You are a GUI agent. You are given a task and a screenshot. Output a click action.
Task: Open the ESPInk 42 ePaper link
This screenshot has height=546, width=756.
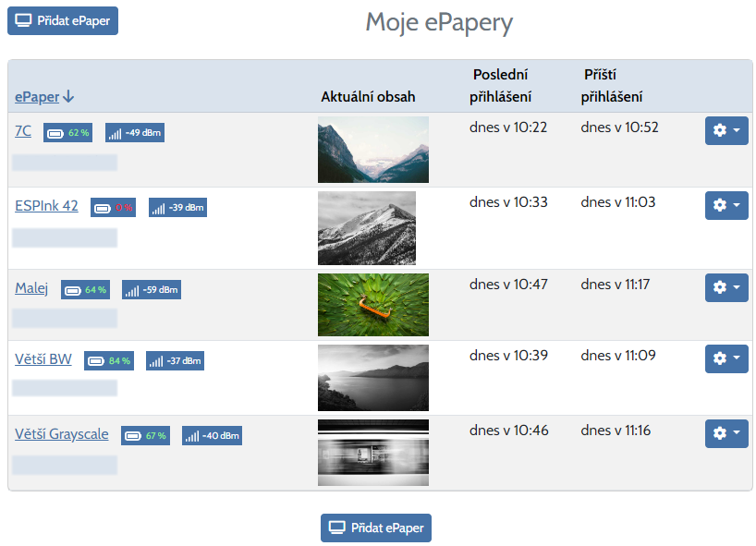pyautogui.click(x=46, y=206)
